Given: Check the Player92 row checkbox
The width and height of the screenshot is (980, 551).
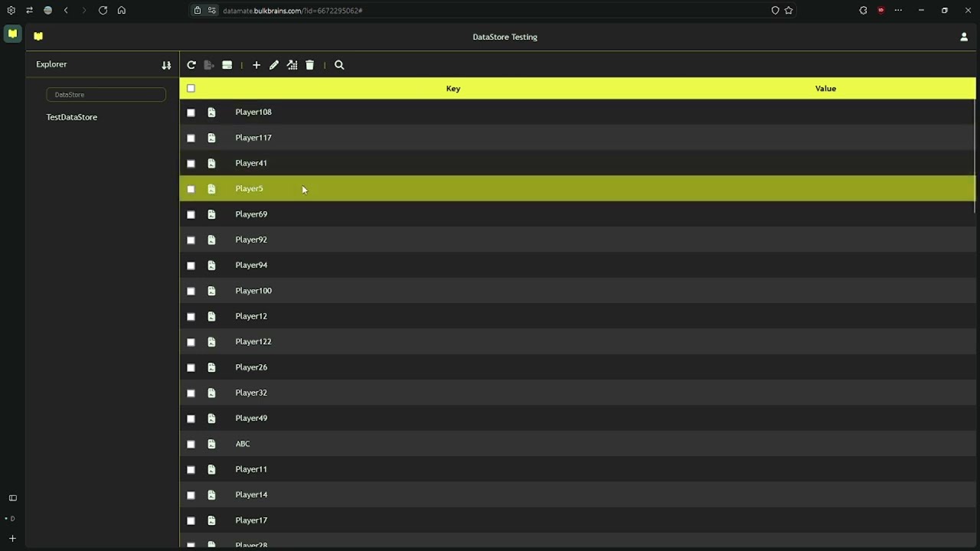Looking at the screenshot, I should (x=191, y=240).
